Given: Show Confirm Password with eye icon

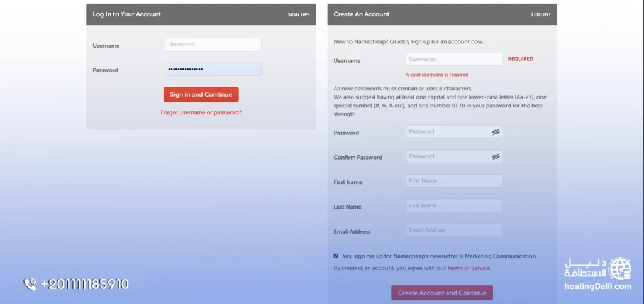Looking at the screenshot, I should coord(496,156).
